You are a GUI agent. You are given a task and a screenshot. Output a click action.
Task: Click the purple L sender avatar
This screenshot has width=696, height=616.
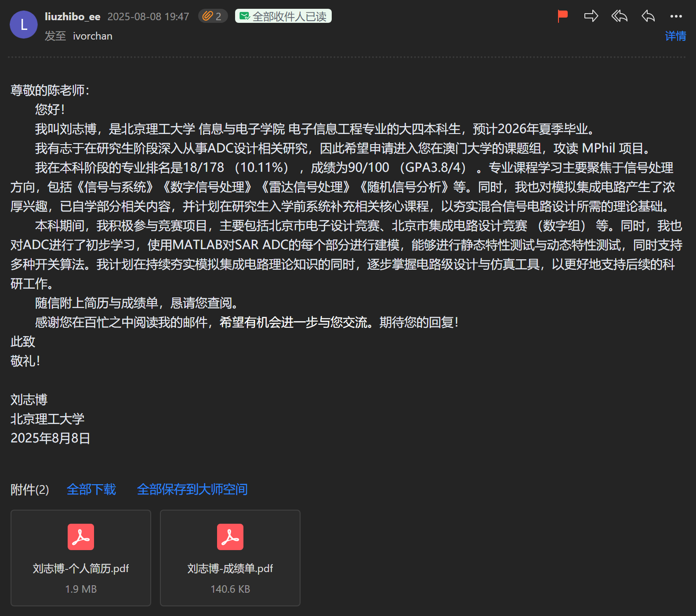[x=24, y=25]
